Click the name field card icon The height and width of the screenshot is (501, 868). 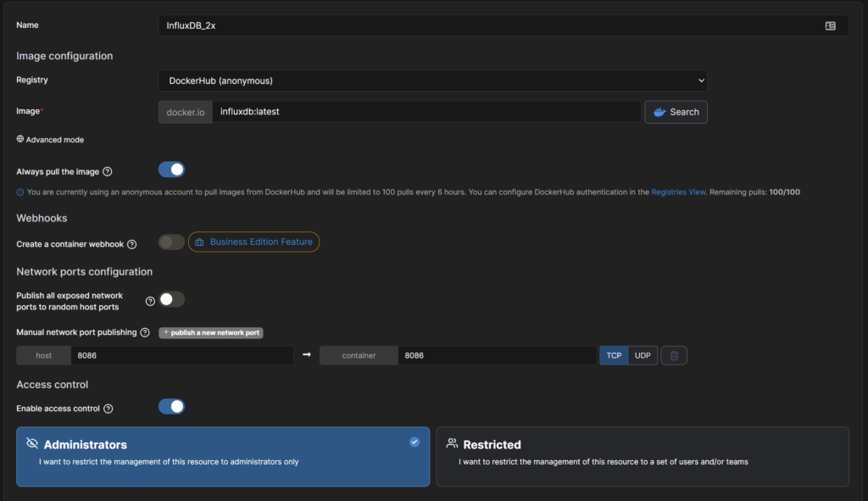point(831,25)
